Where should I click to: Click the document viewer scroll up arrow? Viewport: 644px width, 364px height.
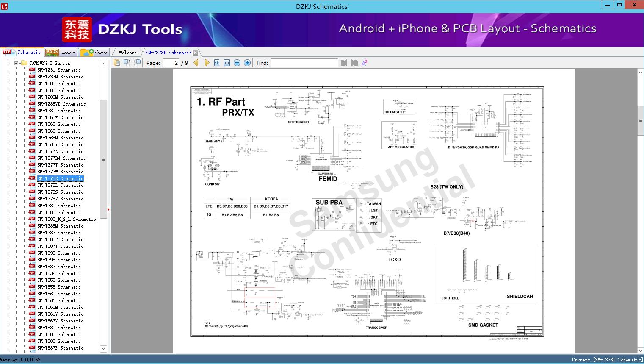tap(641, 72)
